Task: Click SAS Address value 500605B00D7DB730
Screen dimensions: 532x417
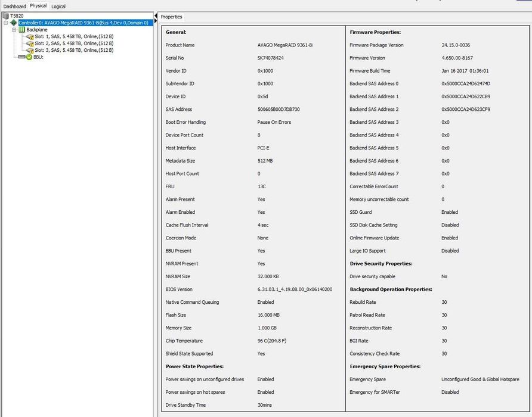Action: [x=279, y=110]
